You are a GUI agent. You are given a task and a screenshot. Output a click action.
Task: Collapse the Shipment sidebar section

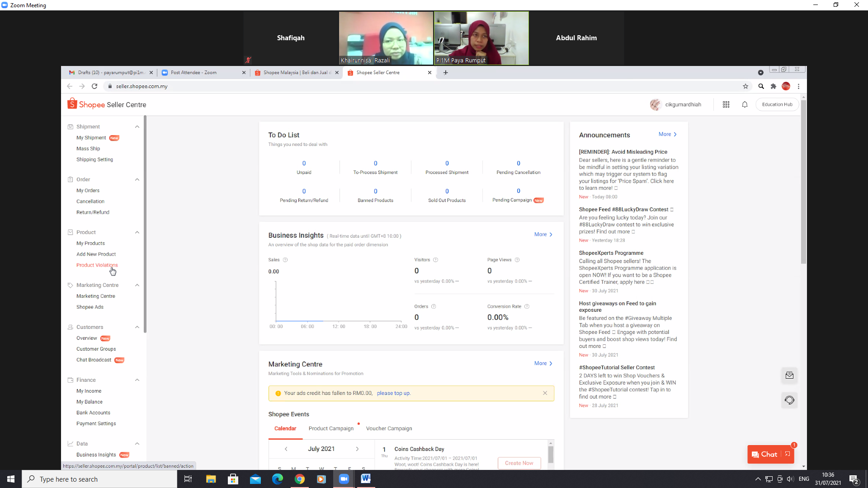pyautogui.click(x=137, y=127)
